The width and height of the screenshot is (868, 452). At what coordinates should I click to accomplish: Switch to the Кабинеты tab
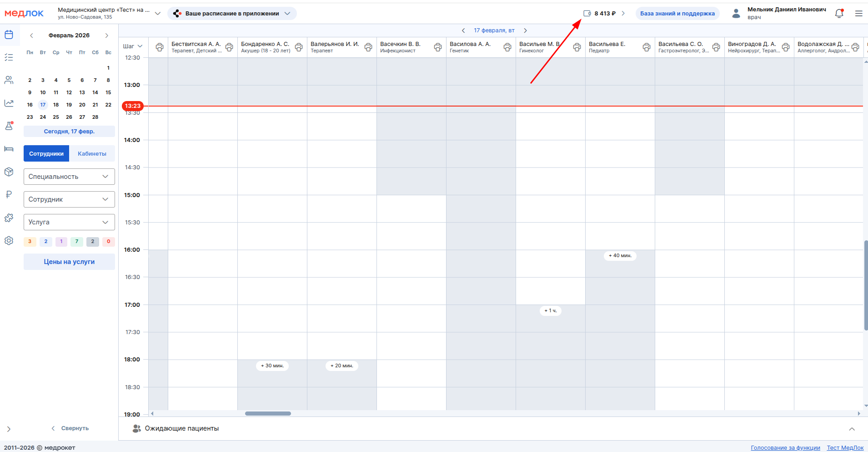coord(92,154)
